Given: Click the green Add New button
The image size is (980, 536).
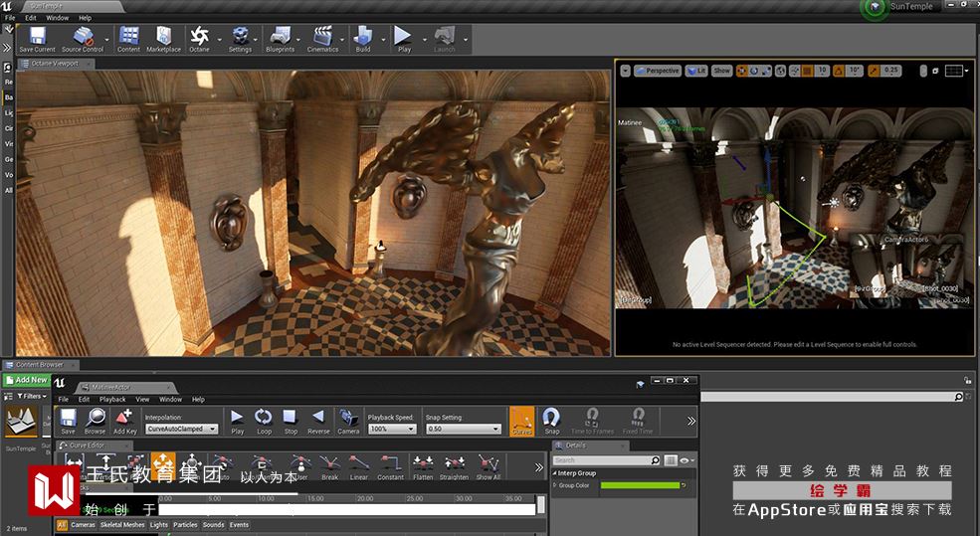Looking at the screenshot, I should pos(27,380).
